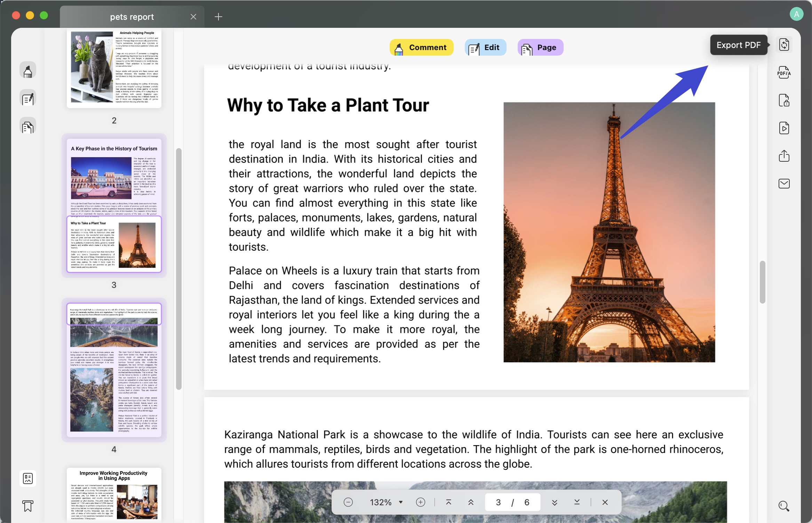Image resolution: width=812 pixels, height=523 pixels.
Task: Email the PDF via the envelope icon
Action: coord(784,184)
